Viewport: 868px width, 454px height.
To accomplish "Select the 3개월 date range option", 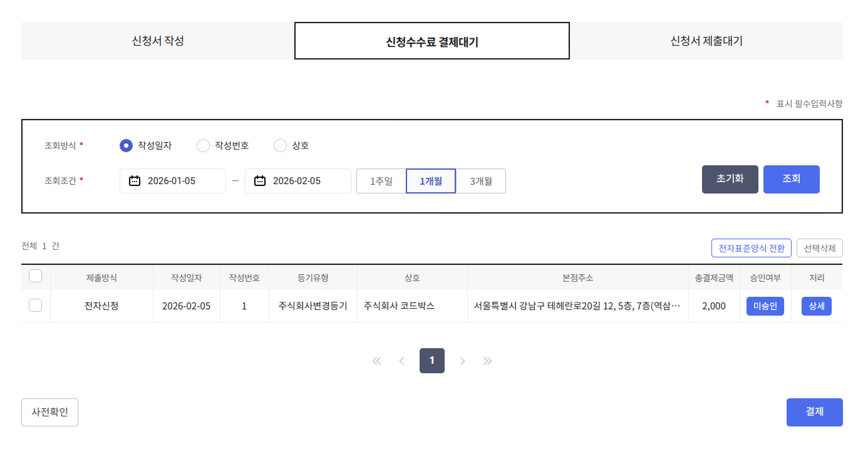I will pos(480,180).
